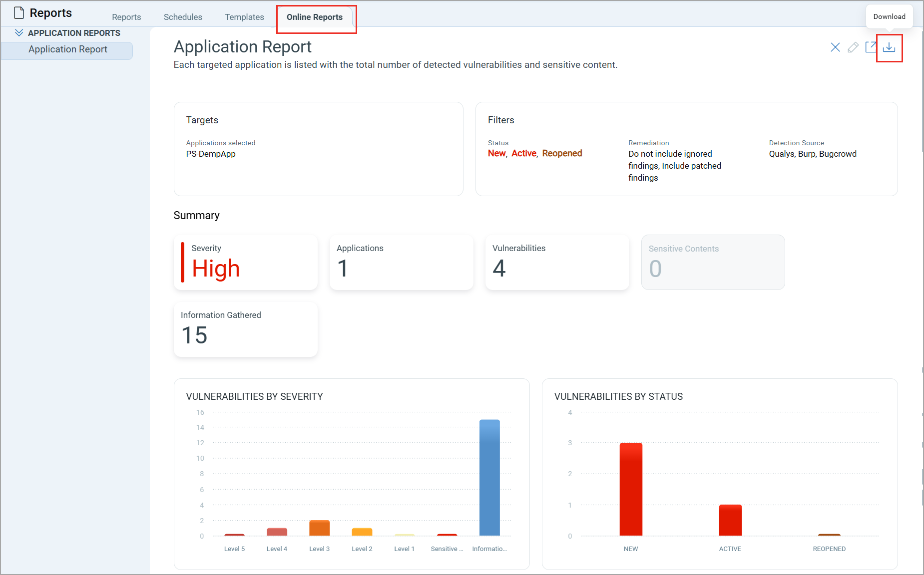The width and height of the screenshot is (924, 575).
Task: Click the REOPENED status bar
Action: (x=829, y=535)
